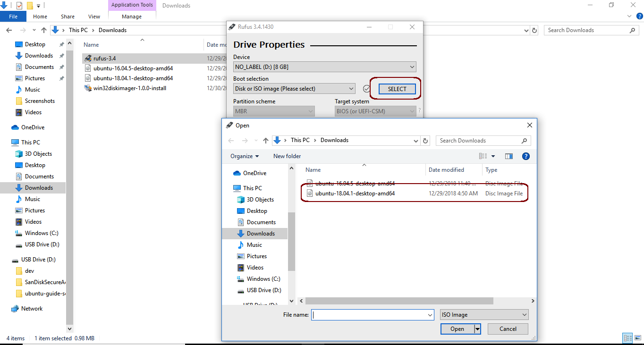Open the Boot selection dropdown in Rufus
The image size is (644, 345).
pyautogui.click(x=295, y=89)
